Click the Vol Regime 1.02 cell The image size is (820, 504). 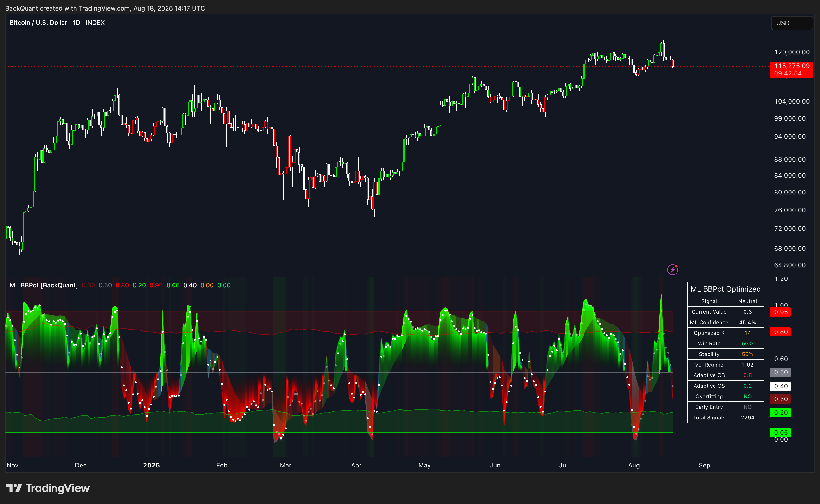[x=747, y=365]
